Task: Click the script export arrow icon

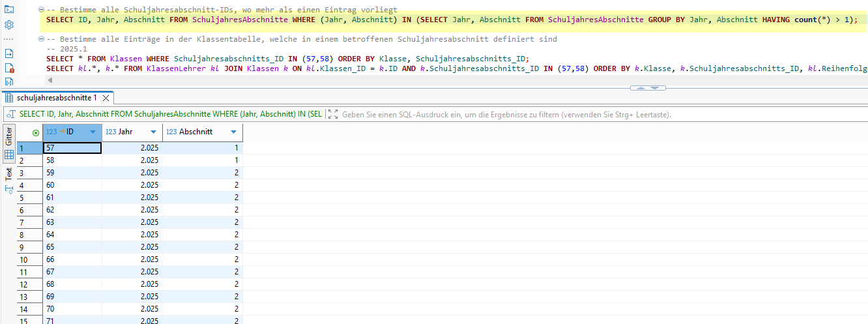Action: (x=9, y=53)
